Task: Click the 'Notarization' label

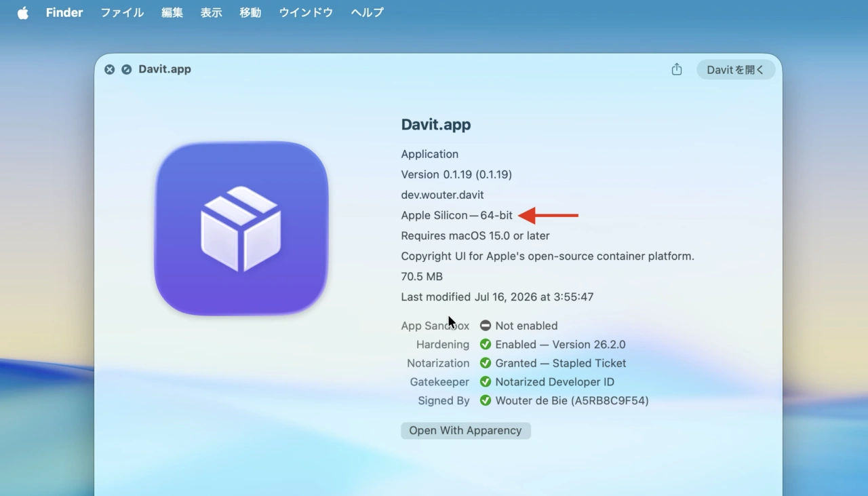Action: pyautogui.click(x=438, y=363)
